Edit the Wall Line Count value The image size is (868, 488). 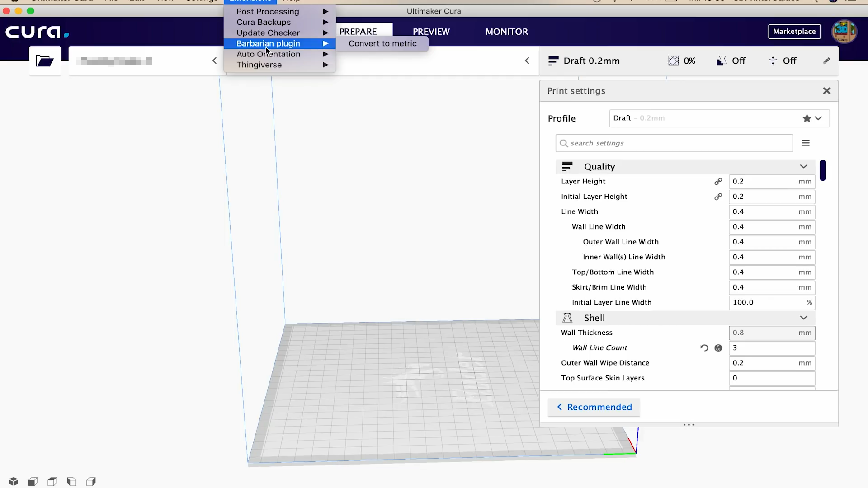tap(772, 348)
